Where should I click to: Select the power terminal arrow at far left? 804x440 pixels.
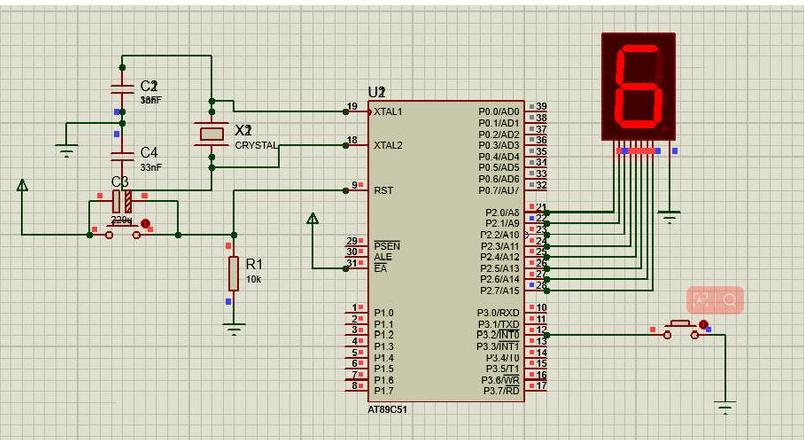22,185
